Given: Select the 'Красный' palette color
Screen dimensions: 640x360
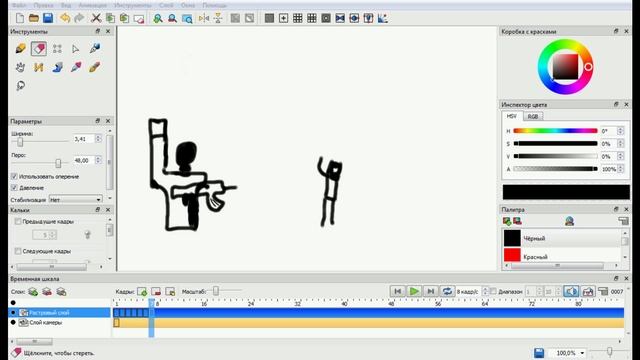Looking at the screenshot, I should coord(561,256).
